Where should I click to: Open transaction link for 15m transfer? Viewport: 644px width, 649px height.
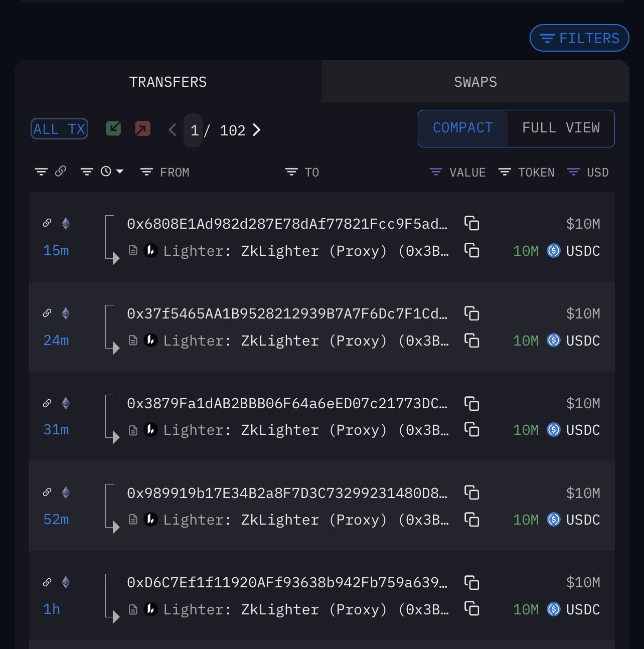(x=47, y=223)
